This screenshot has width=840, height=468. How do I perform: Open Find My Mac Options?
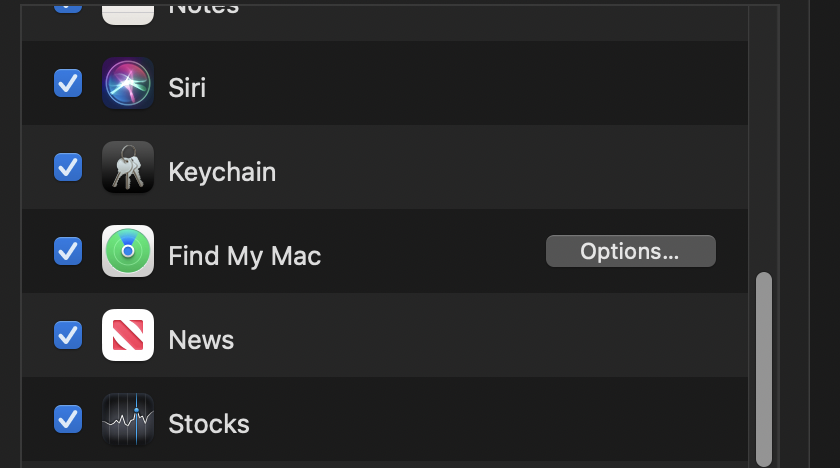click(631, 251)
